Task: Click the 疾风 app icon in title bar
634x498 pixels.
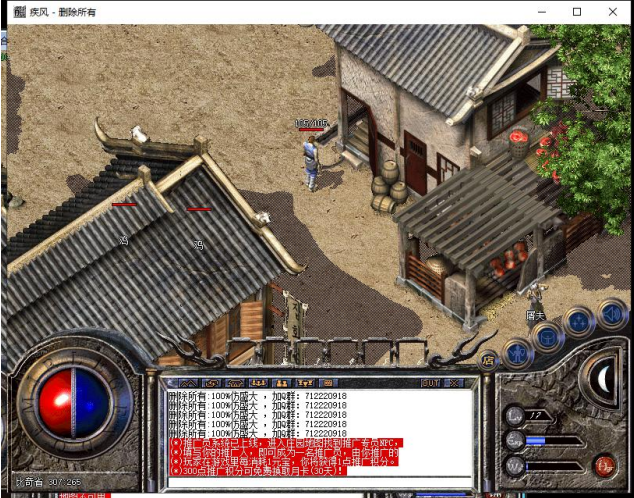Action: click(x=19, y=12)
